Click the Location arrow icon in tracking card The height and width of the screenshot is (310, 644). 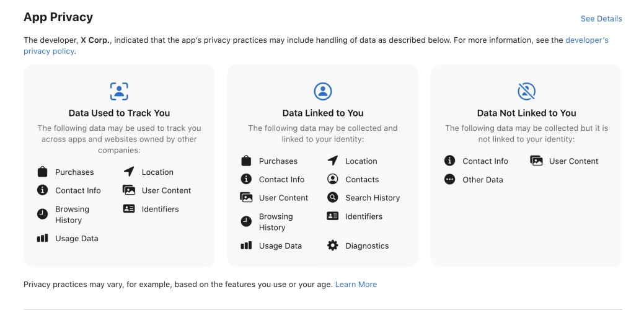point(129,172)
